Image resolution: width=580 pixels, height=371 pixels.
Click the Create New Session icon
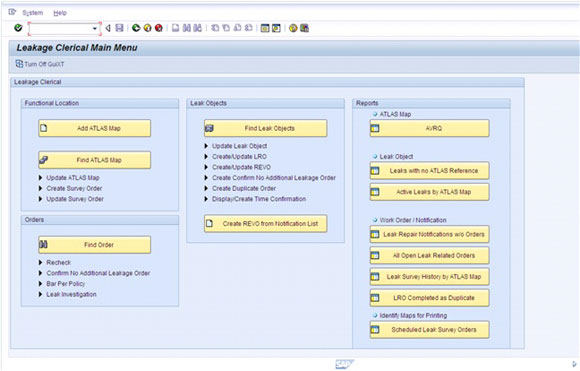point(265,28)
